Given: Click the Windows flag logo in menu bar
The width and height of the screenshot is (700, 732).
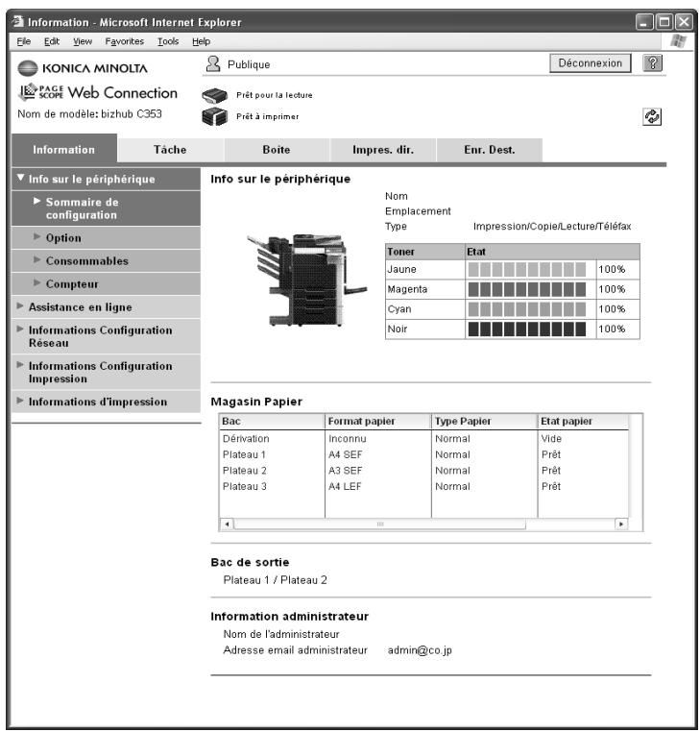Looking at the screenshot, I should tap(679, 41).
